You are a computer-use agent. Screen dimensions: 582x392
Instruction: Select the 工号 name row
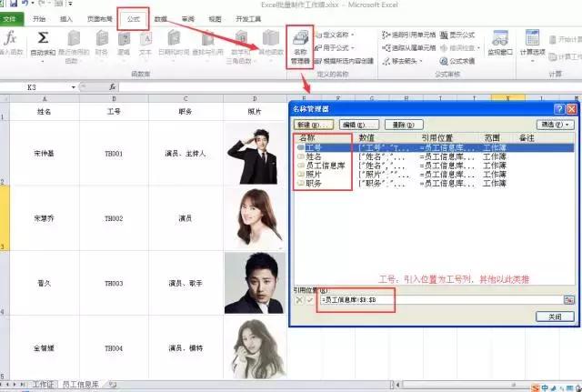pyautogui.click(x=434, y=147)
